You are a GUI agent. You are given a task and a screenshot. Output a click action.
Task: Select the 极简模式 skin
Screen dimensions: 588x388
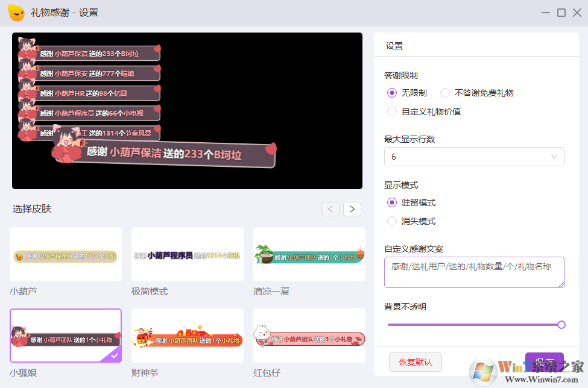(x=187, y=254)
